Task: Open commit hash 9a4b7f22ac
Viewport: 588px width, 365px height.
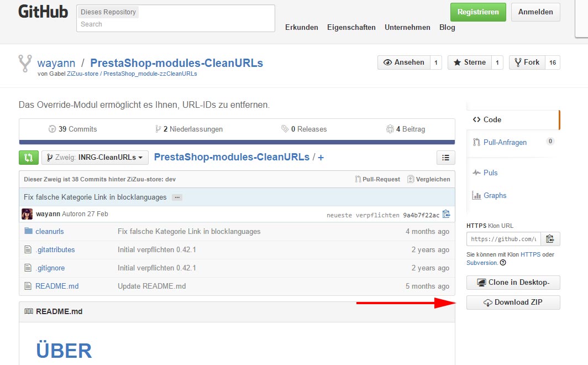Action: tap(421, 215)
